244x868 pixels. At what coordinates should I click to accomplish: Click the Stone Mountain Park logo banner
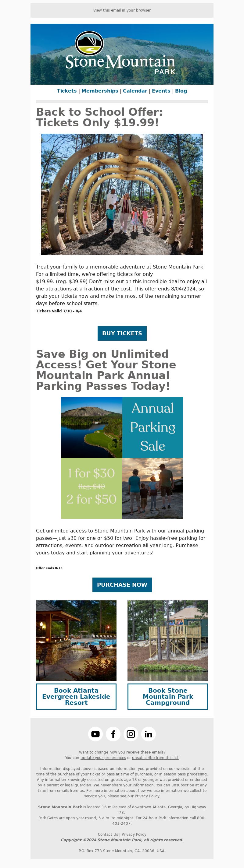122,54
